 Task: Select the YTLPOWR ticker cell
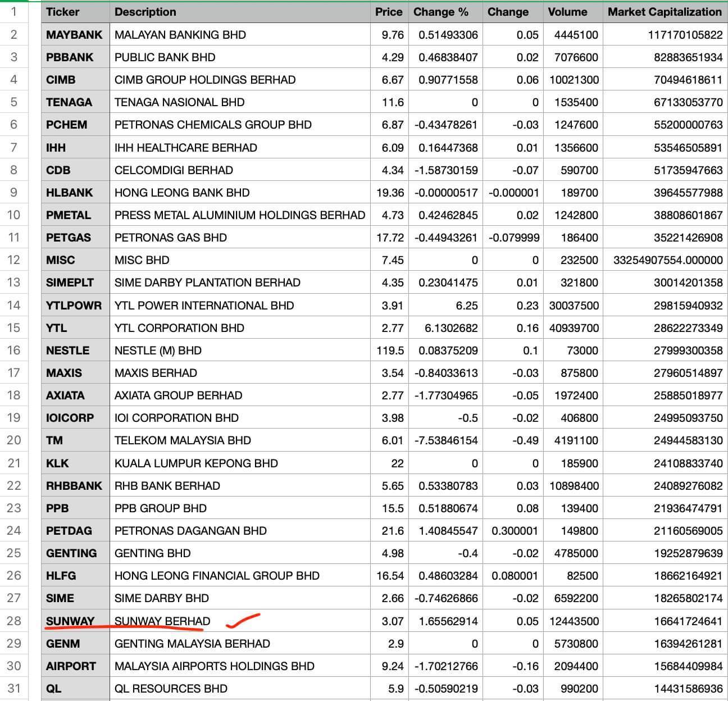click(75, 306)
